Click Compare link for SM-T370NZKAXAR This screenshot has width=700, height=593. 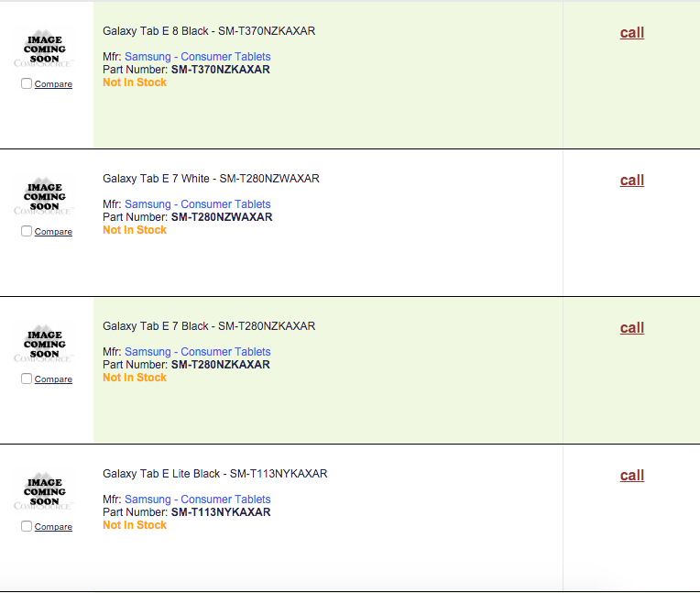53,84
